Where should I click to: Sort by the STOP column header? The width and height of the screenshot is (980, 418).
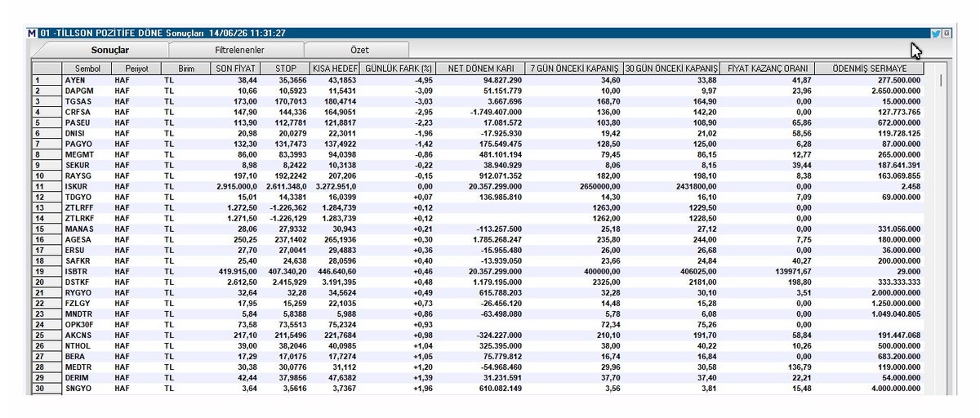pos(285,69)
